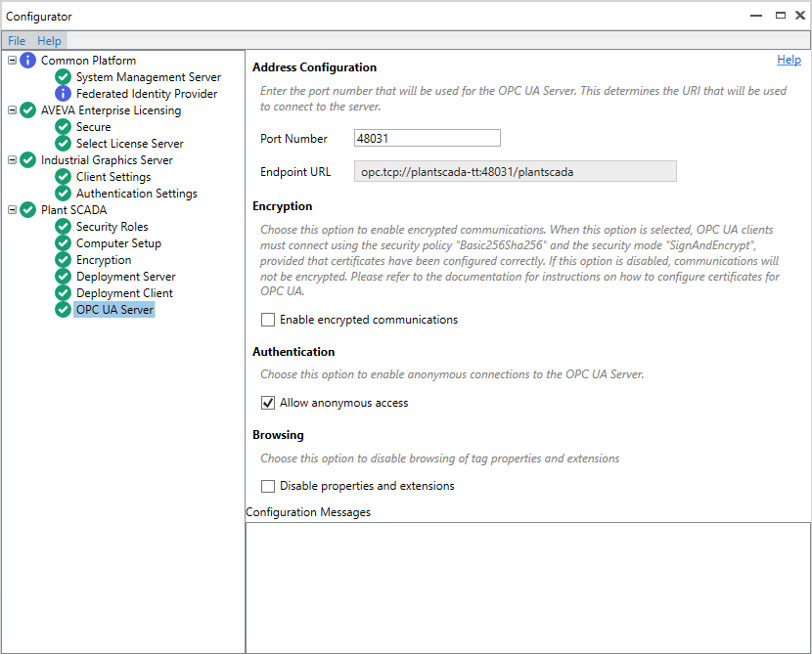Click the blue info icon beside Federated Identity Provider

64,94
